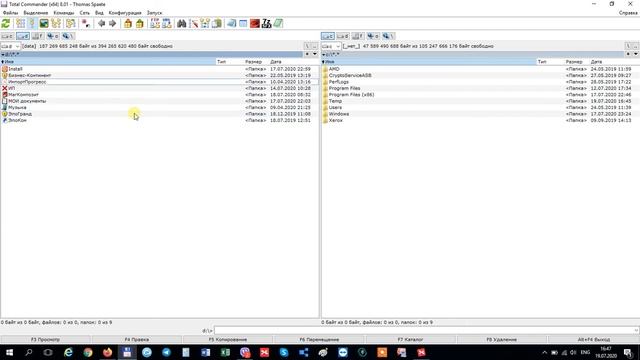This screenshot has width=640, height=360.
Task: Open the Справка menu
Action: 628,13
